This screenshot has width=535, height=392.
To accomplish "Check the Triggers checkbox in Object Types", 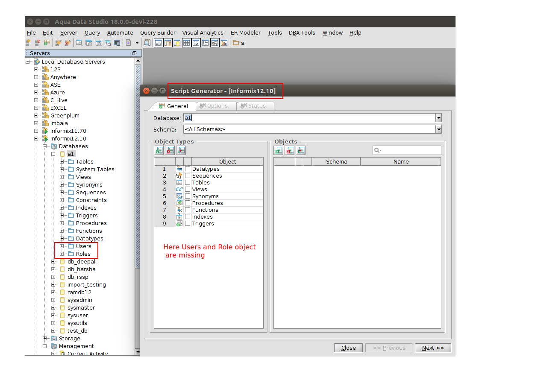I will [188, 223].
